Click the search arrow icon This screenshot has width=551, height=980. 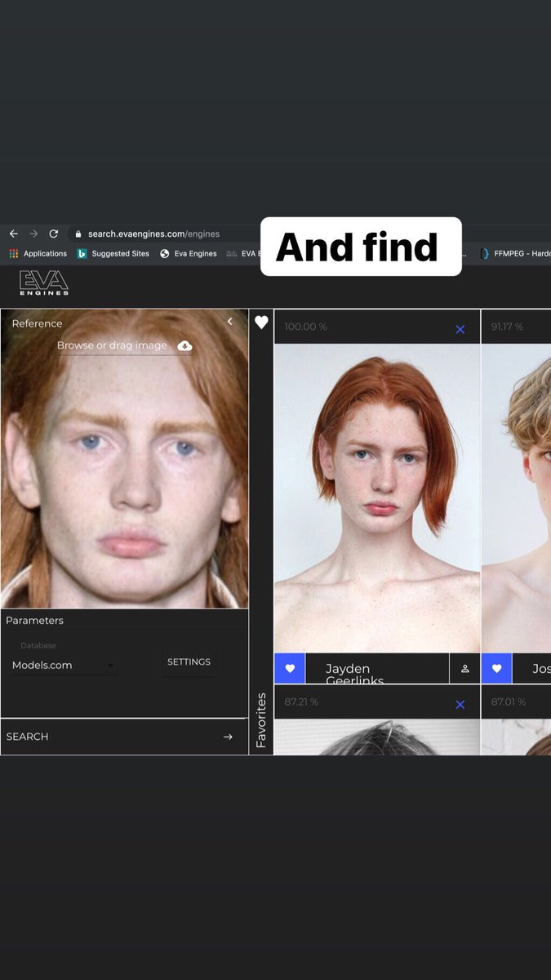228,737
